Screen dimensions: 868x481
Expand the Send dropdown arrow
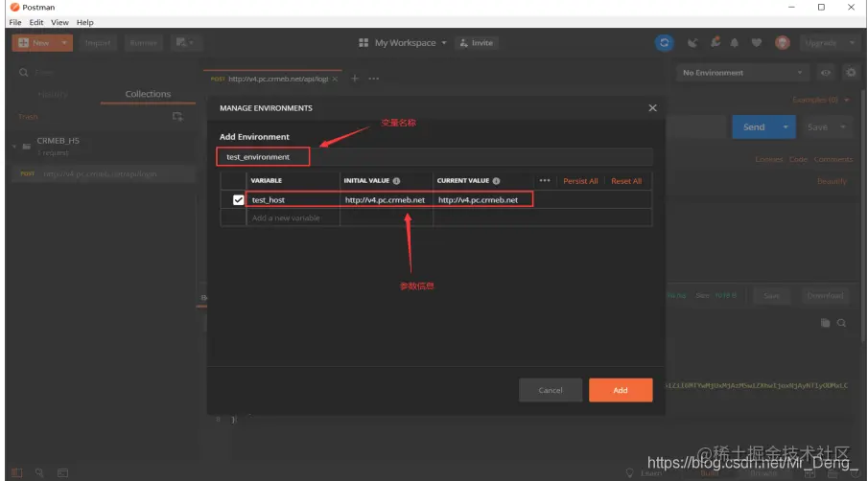786,126
